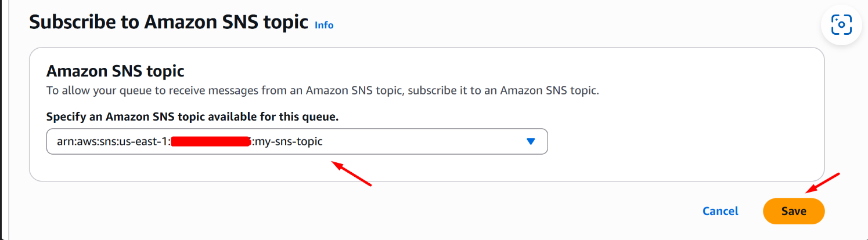Click the empty space between dropdown text and arrow
This screenshot has height=240, width=868.
tap(430, 141)
